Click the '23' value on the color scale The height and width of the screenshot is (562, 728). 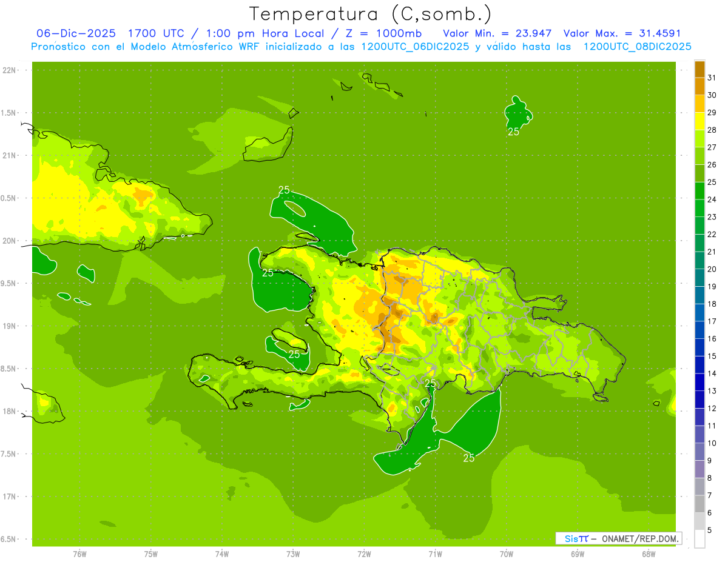(712, 217)
